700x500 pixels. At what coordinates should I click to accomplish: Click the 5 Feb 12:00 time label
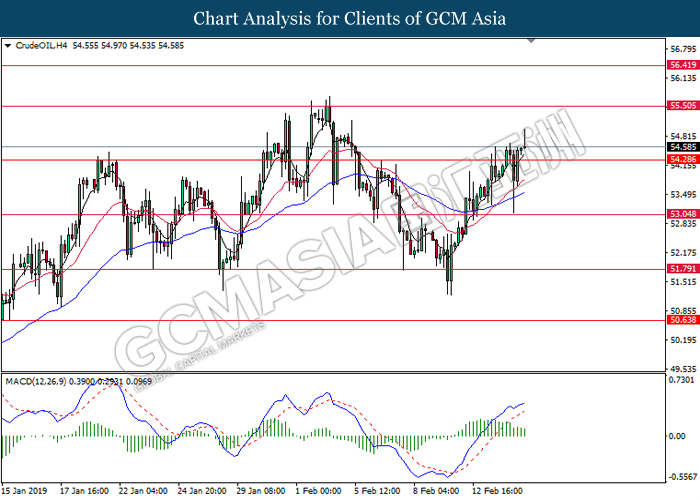click(377, 491)
